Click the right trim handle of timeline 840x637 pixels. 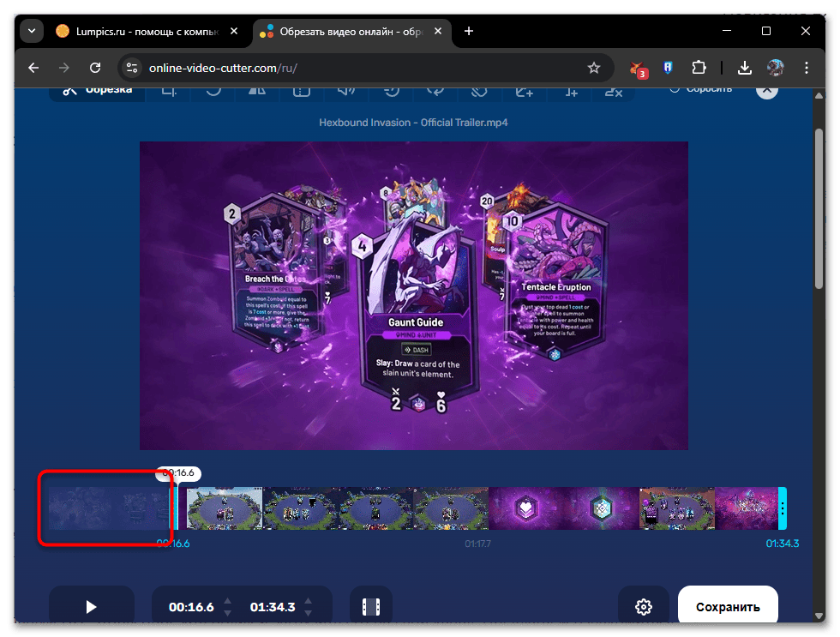pos(783,508)
